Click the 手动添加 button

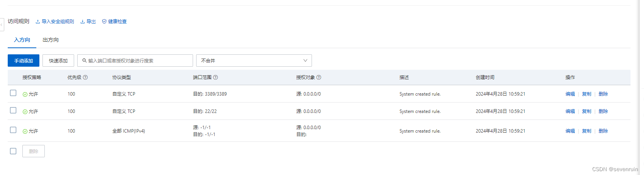coord(24,61)
